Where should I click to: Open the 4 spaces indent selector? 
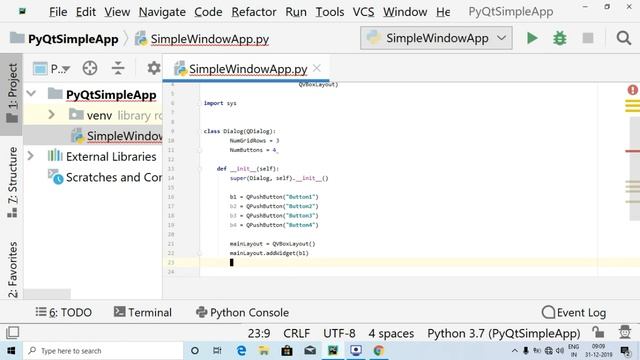[x=391, y=333]
